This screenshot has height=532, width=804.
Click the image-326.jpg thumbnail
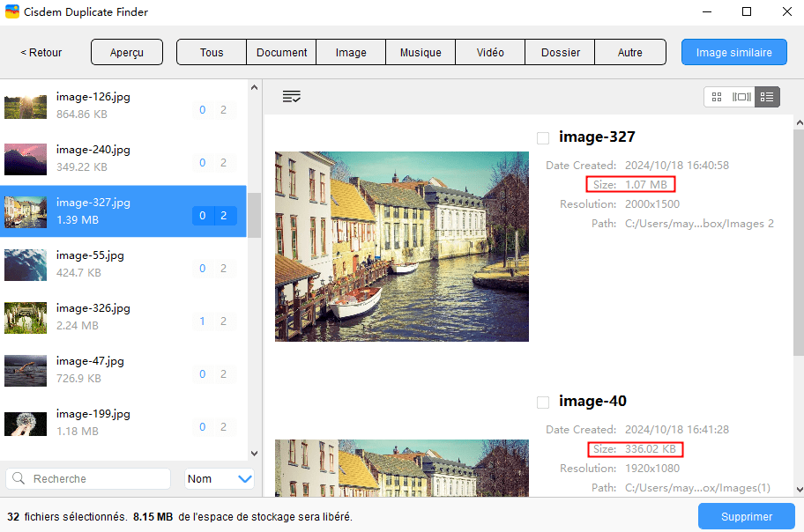pyautogui.click(x=26, y=318)
